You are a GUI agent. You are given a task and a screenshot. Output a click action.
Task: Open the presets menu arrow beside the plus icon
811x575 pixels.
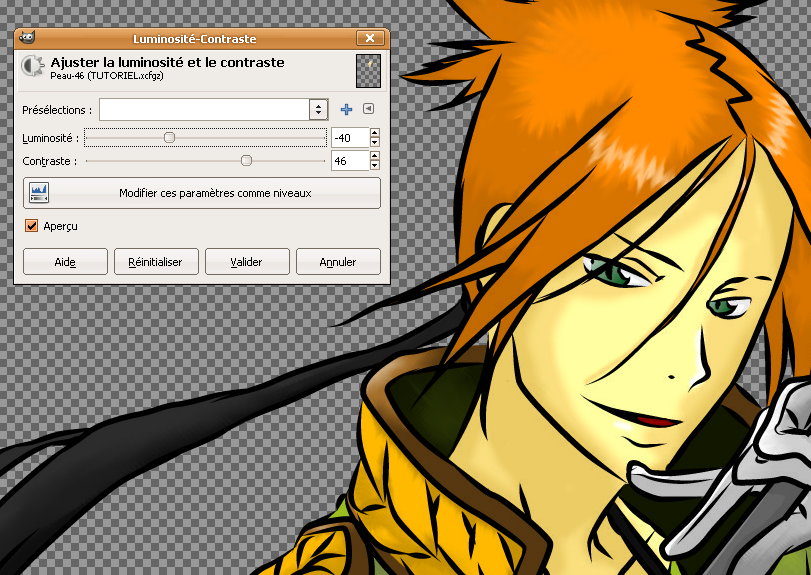click(x=368, y=109)
